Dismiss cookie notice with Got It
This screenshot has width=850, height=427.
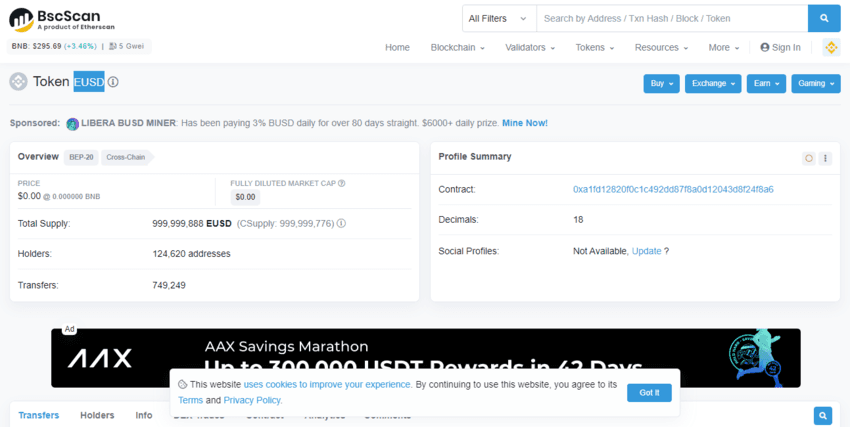(x=649, y=393)
